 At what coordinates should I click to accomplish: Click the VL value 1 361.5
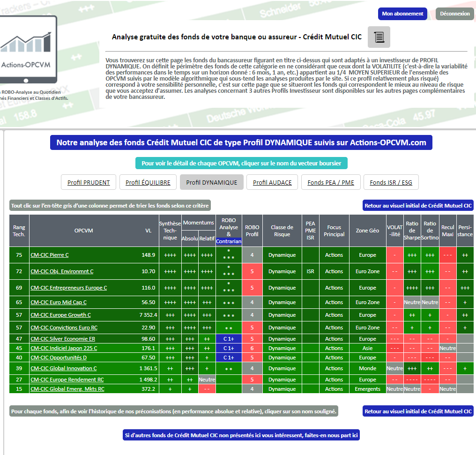coord(148,368)
